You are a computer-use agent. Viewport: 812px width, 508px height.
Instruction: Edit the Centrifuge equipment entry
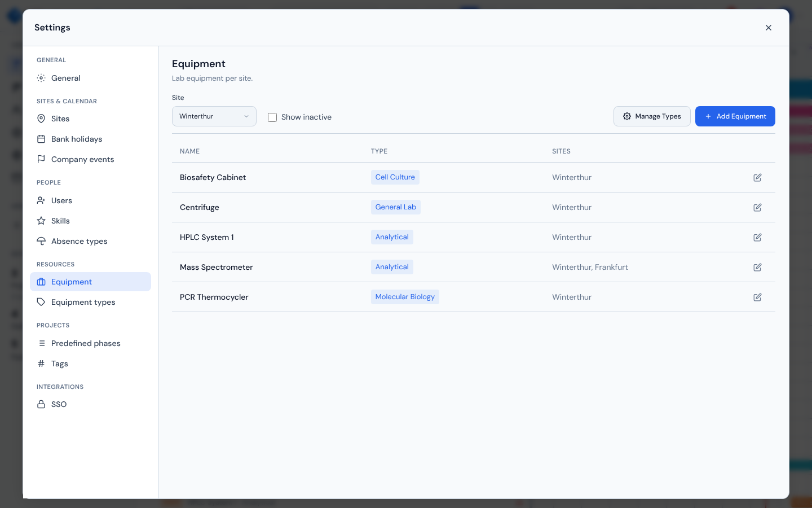click(757, 207)
